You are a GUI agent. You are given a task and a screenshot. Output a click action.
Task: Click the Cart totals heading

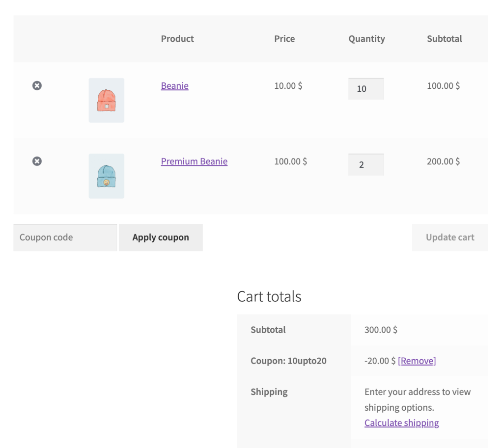coord(269,296)
